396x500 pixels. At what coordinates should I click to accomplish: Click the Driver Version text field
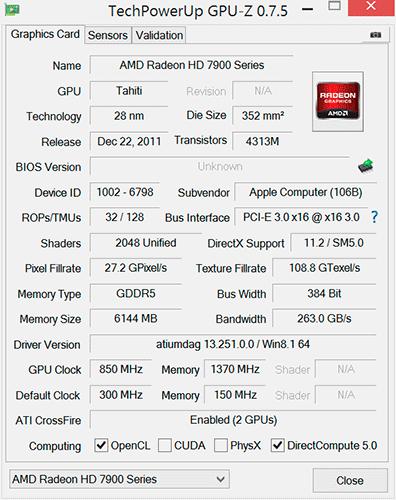(x=233, y=344)
